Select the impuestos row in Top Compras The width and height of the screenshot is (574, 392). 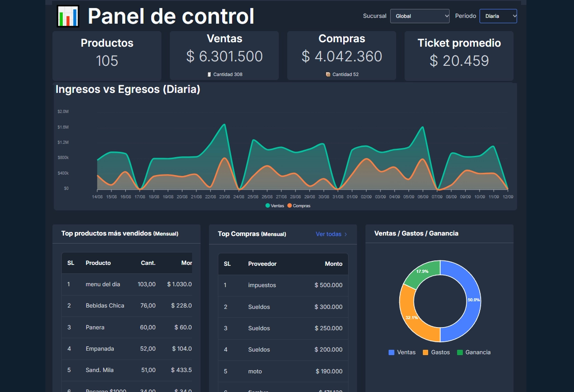pos(262,285)
